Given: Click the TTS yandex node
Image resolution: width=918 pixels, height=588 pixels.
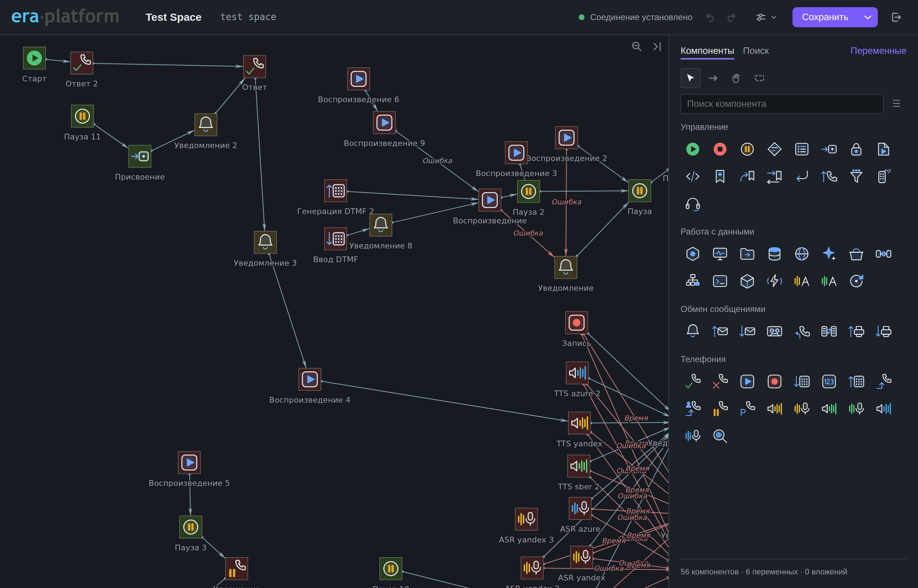Looking at the screenshot, I should coord(579,423).
